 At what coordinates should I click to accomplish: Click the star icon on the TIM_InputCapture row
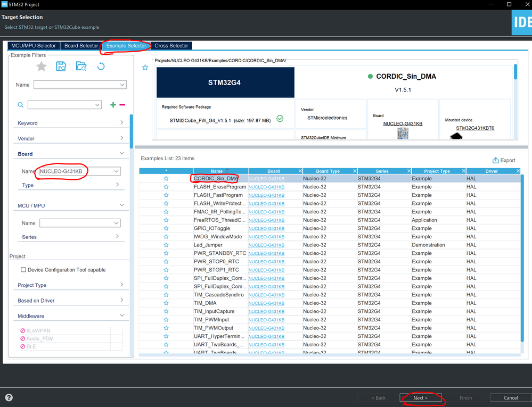[166, 311]
